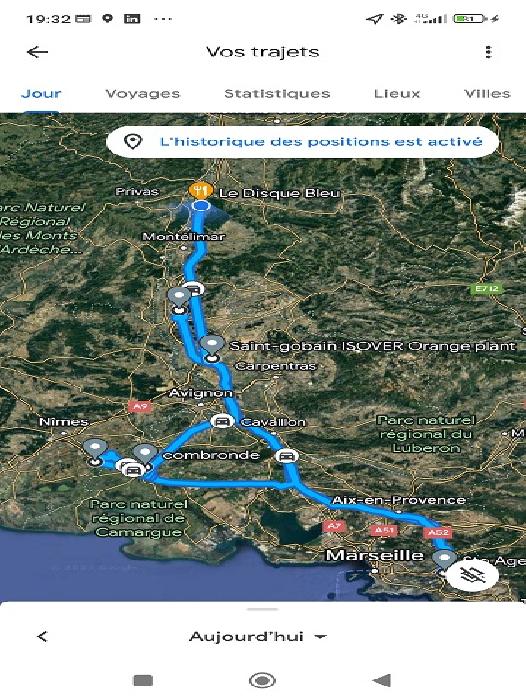Expand the bottom sheet drag handle
This screenshot has height=700, width=526.
pyautogui.click(x=263, y=608)
